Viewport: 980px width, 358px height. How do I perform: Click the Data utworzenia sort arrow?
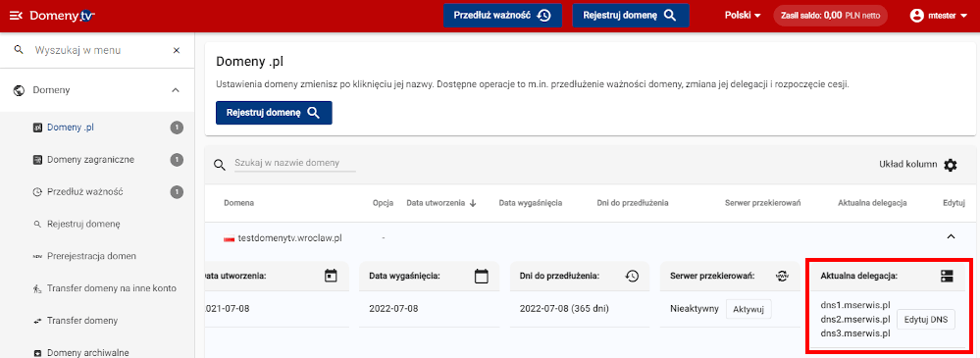[x=473, y=203]
